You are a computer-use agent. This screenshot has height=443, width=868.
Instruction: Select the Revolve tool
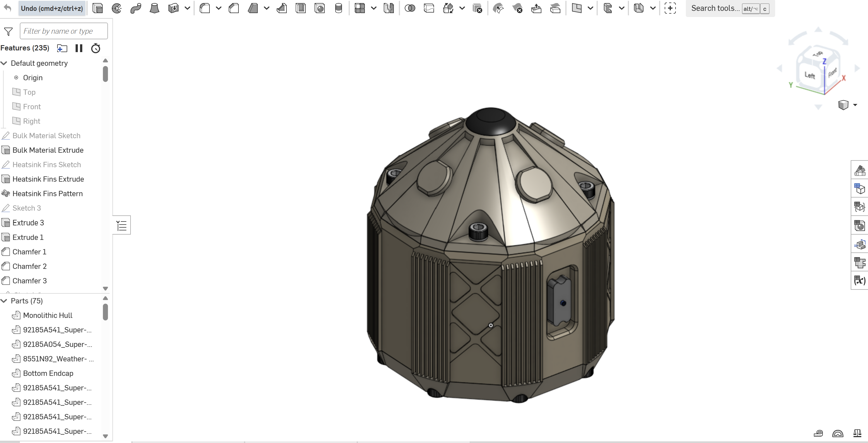117,8
